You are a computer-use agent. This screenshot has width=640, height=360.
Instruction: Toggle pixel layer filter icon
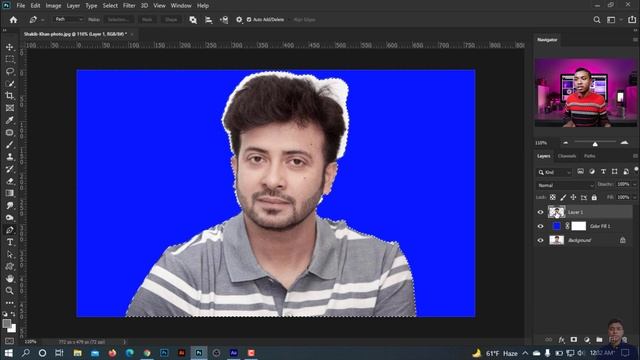(x=580, y=172)
